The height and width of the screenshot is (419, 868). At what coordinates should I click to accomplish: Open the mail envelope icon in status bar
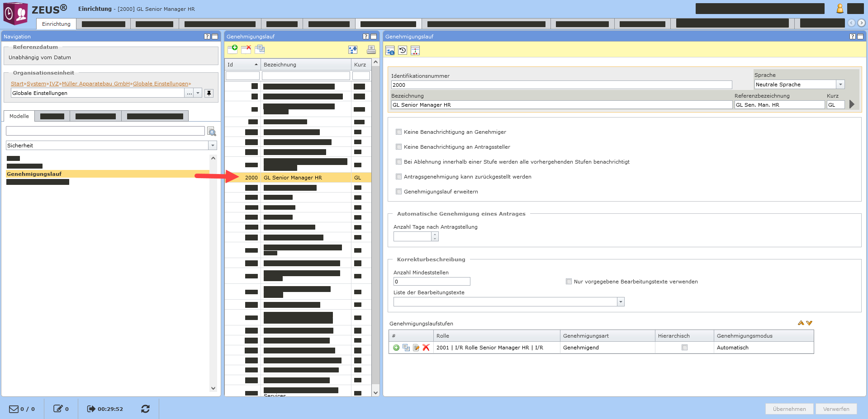[14, 409]
